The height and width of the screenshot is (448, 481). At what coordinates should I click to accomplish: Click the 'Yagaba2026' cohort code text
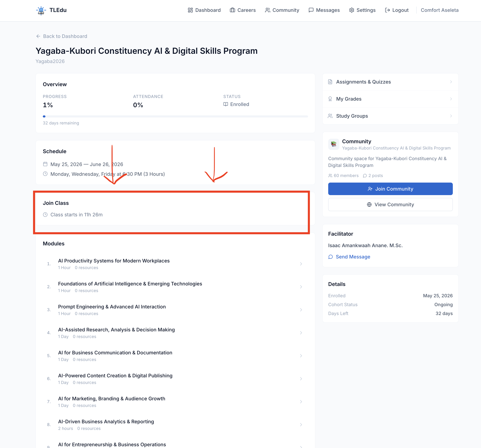click(50, 61)
